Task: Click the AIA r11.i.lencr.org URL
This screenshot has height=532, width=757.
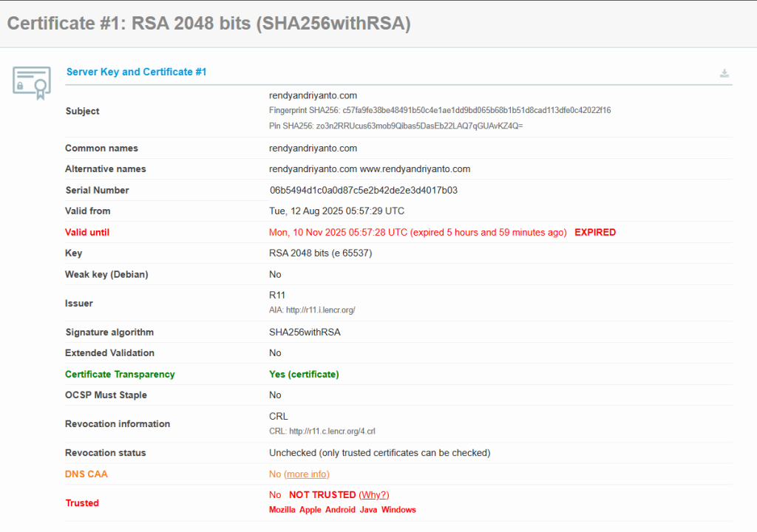Action: (x=325, y=310)
